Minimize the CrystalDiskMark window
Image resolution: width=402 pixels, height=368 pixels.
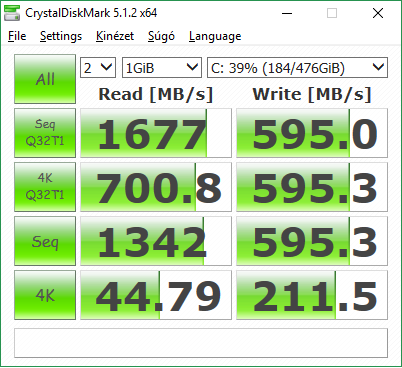[287, 13]
